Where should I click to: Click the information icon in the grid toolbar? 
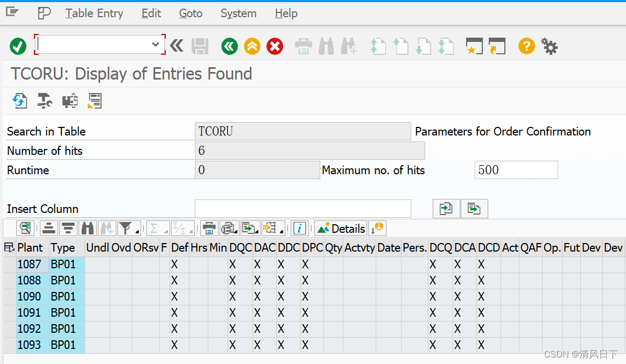coord(300,228)
